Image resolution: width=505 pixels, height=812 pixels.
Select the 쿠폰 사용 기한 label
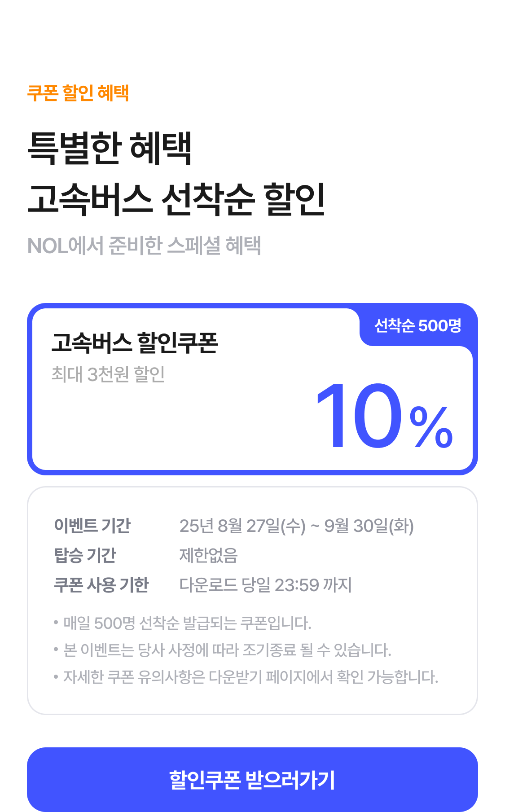101,585
